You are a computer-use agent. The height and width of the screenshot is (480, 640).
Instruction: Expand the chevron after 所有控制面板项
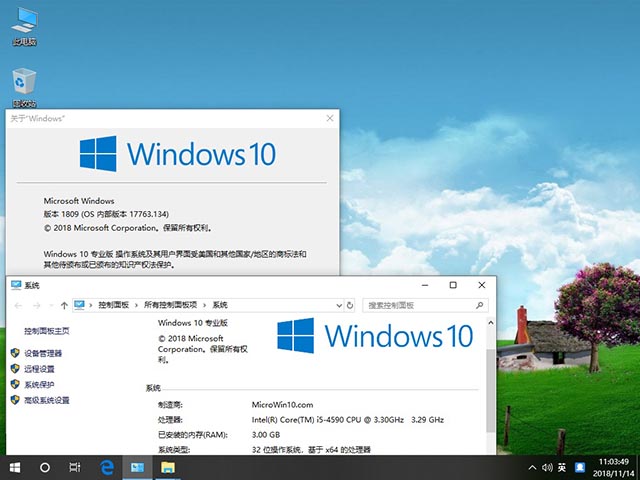click(x=205, y=305)
